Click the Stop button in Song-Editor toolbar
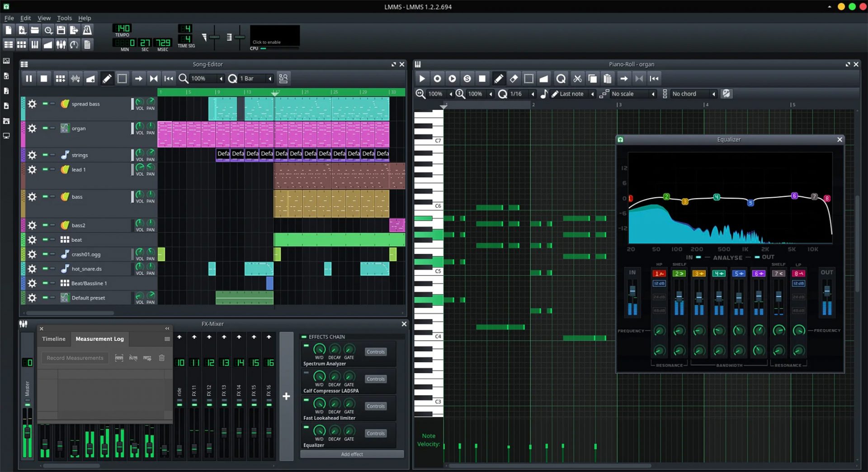Screen dimensions: 868x472 (x=44, y=79)
